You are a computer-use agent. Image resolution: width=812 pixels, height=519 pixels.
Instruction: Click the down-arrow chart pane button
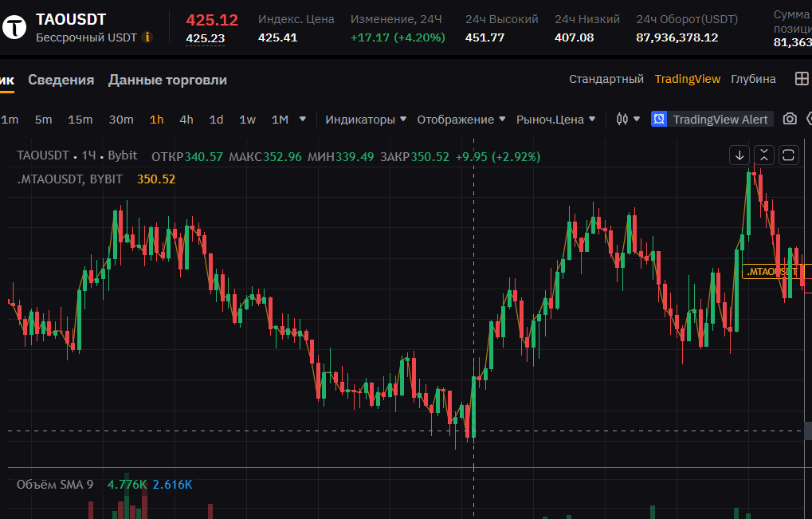click(739, 155)
